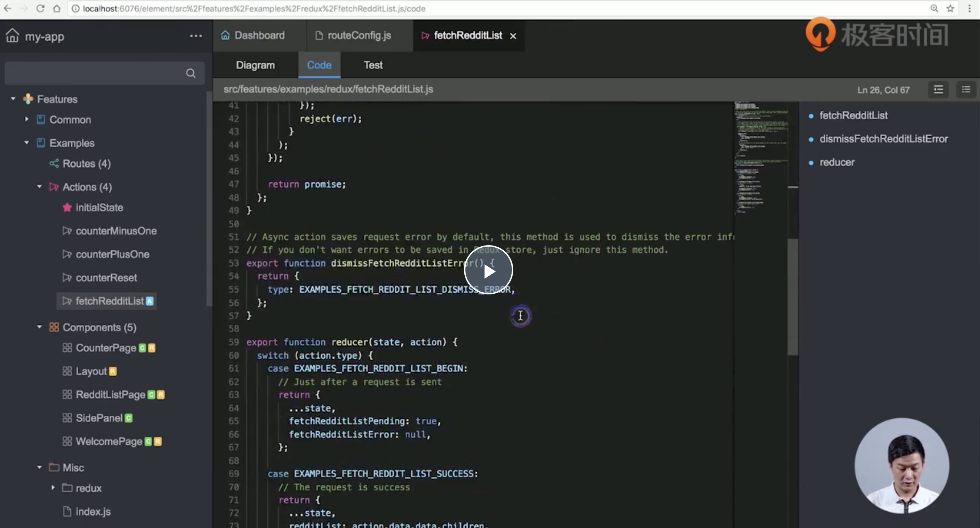Expand the redux folder
The image size is (980, 528).
(53, 488)
